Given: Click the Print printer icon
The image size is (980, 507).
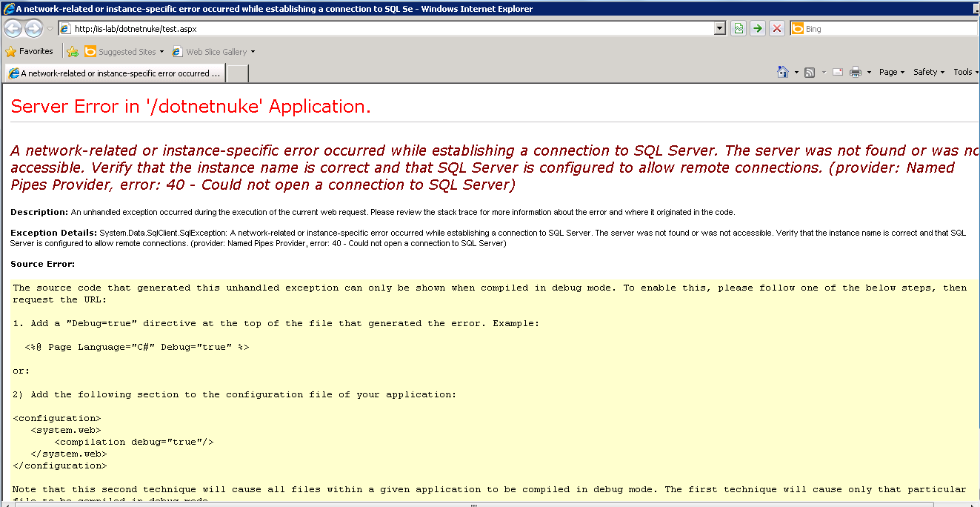Looking at the screenshot, I should (856, 72).
